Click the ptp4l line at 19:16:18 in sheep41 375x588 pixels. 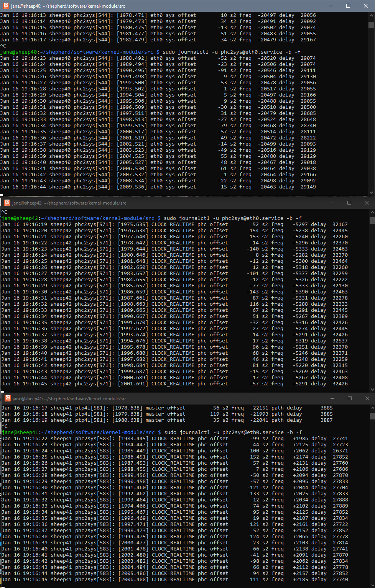pos(167,414)
